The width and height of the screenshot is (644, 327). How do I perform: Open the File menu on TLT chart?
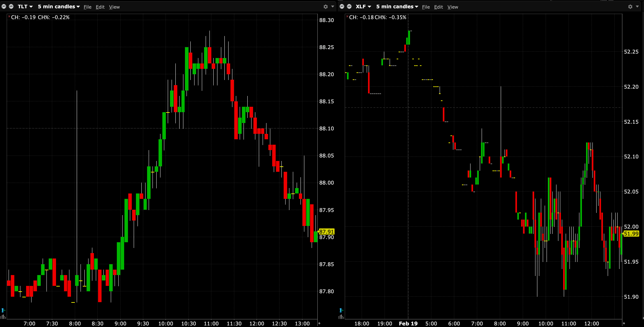click(88, 7)
